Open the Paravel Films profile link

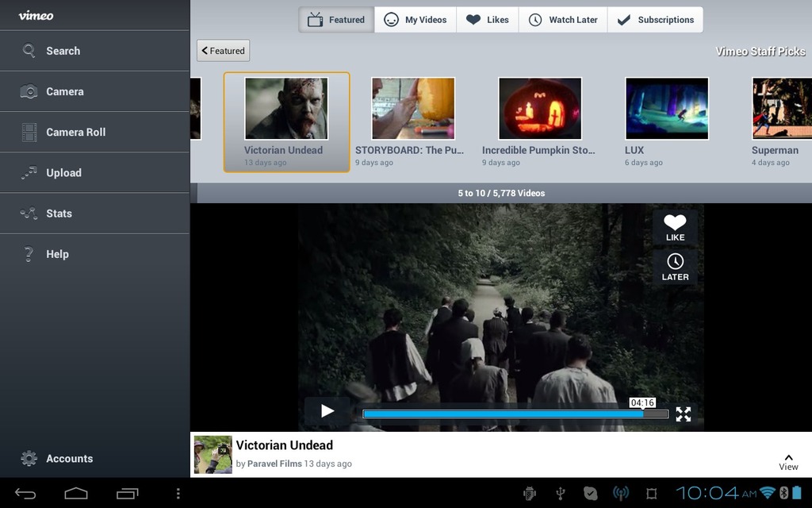[x=274, y=464]
